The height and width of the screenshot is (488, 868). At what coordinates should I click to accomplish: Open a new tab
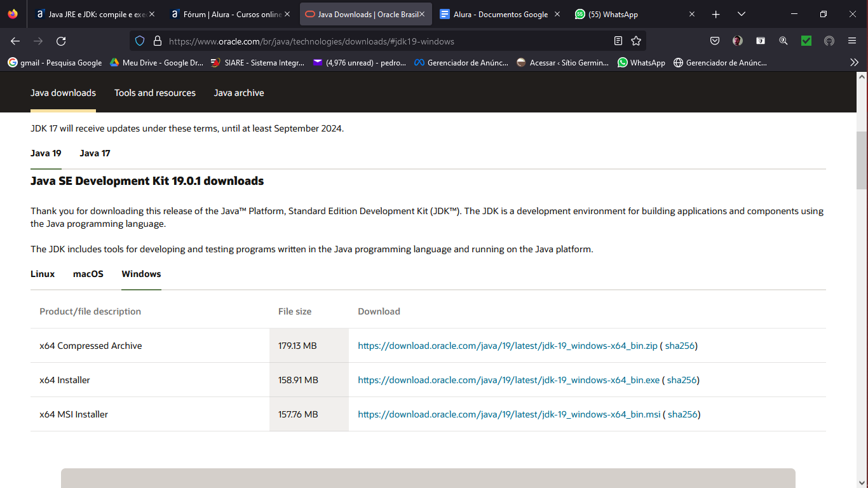click(x=716, y=14)
